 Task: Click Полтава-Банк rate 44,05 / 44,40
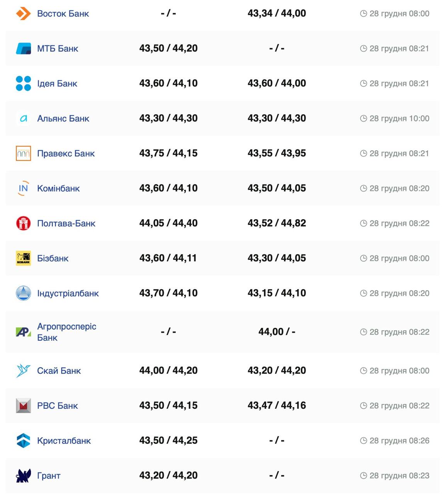[x=168, y=223]
